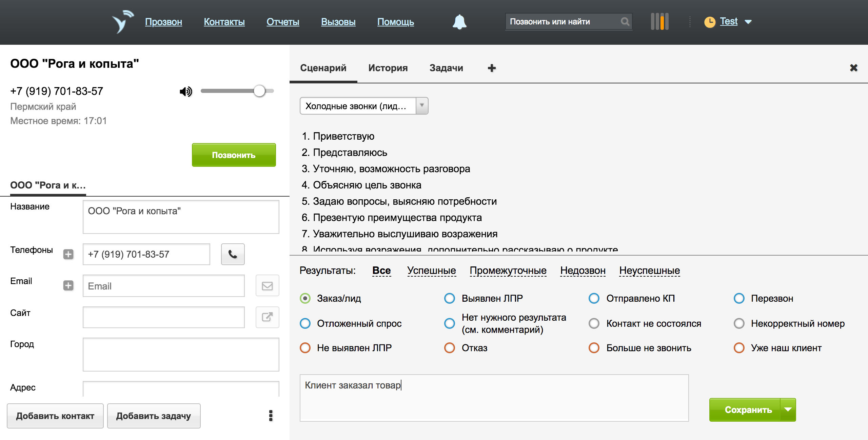Filter results by Все
The image size is (868, 440).
(381, 271)
